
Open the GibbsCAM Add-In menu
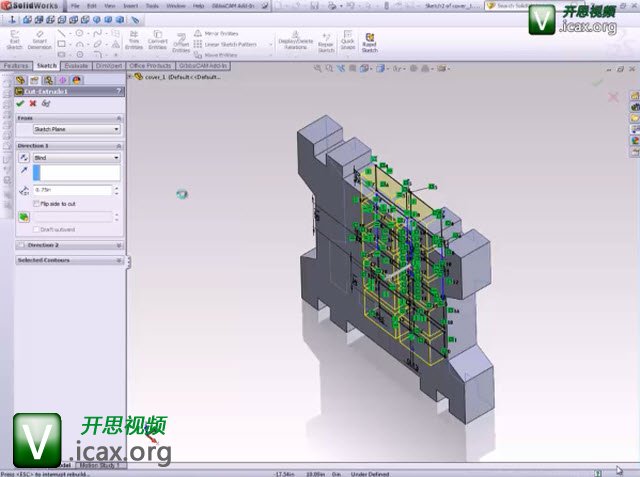click(x=234, y=6)
